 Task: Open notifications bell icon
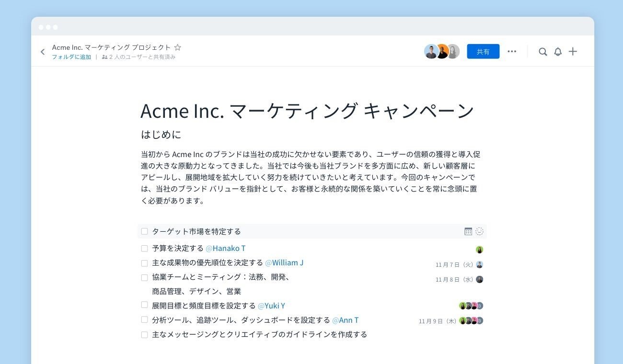(x=558, y=52)
